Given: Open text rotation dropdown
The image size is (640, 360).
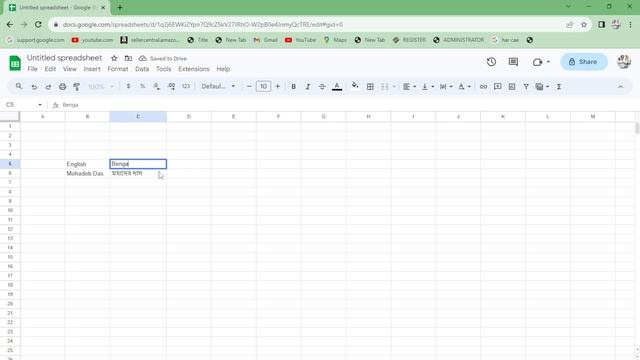Looking at the screenshot, I should [464, 87].
